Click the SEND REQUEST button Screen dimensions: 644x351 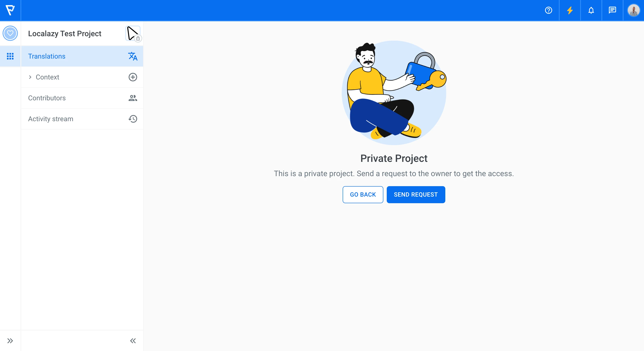(416, 194)
